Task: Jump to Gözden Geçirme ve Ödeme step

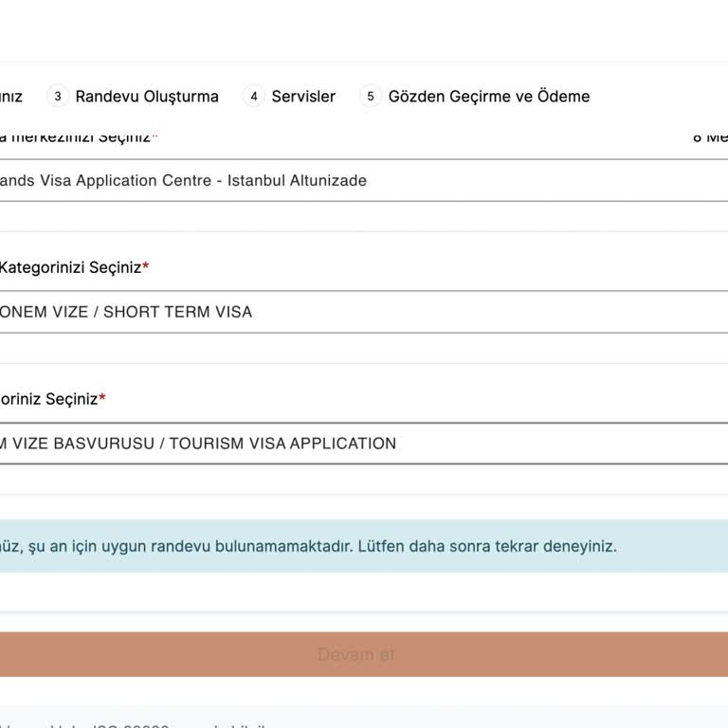Action: [x=488, y=97]
